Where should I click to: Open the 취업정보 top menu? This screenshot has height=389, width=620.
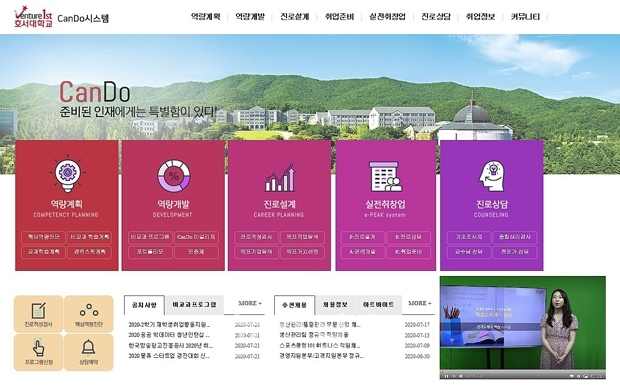[480, 17]
